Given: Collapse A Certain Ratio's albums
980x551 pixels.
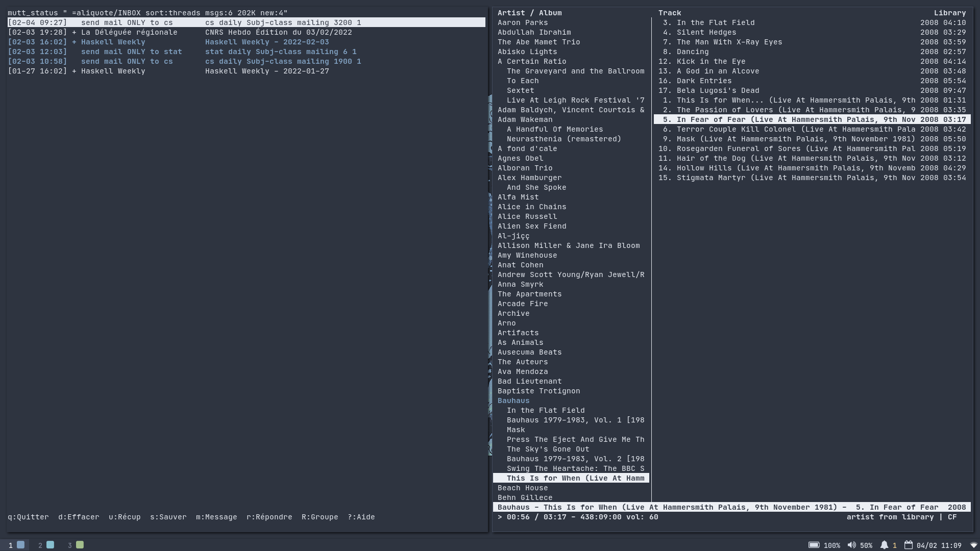Looking at the screenshot, I should [x=532, y=61].
